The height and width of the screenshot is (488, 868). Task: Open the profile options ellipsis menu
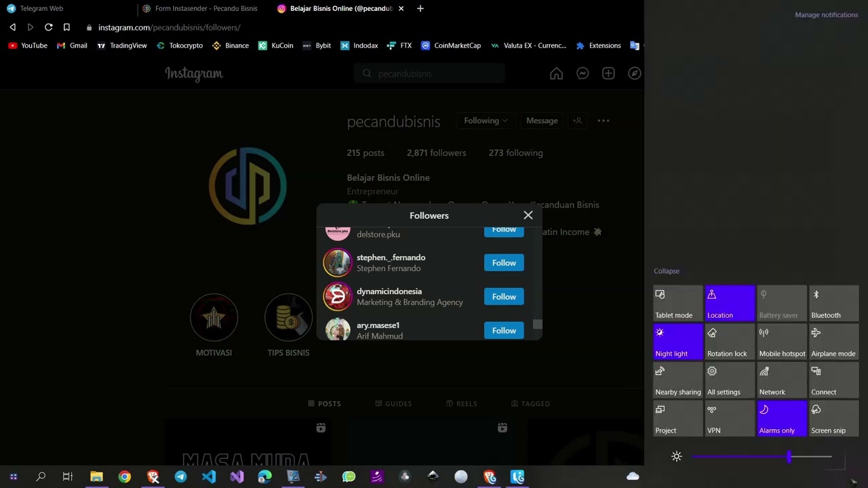604,121
